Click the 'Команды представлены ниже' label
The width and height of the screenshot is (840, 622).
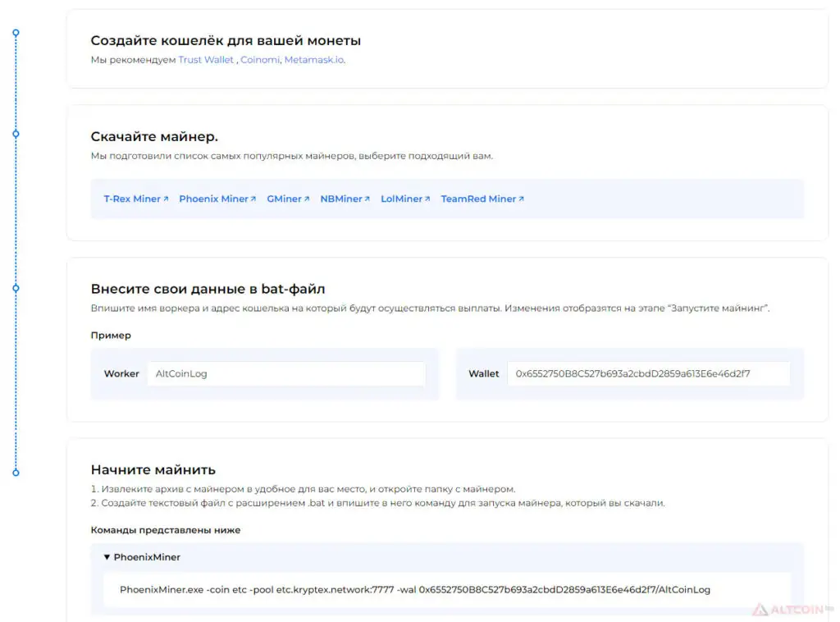pyautogui.click(x=166, y=530)
